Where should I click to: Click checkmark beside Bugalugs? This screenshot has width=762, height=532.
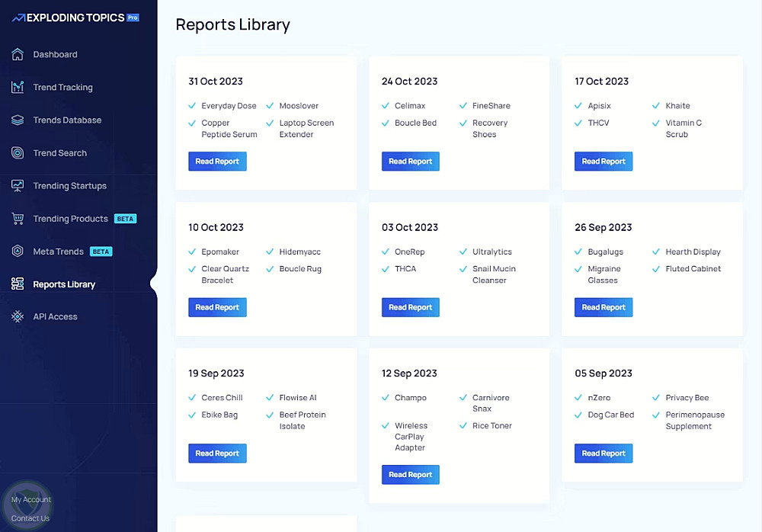pyautogui.click(x=578, y=252)
